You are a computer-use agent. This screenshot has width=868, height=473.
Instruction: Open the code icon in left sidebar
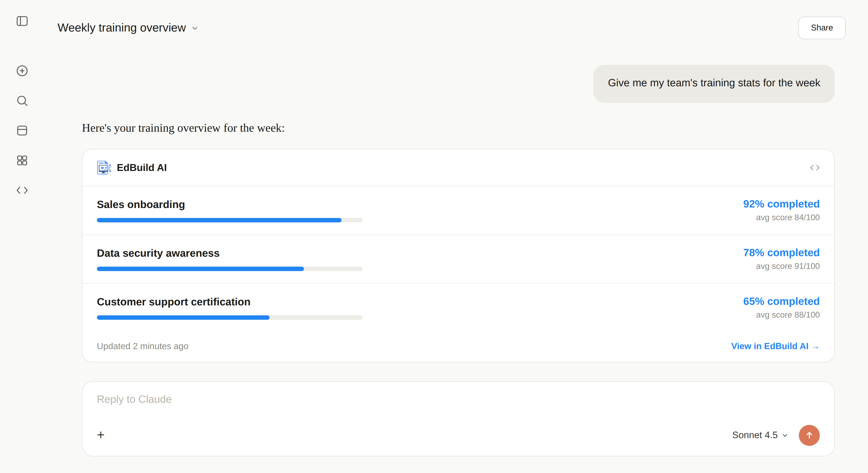coord(22,190)
